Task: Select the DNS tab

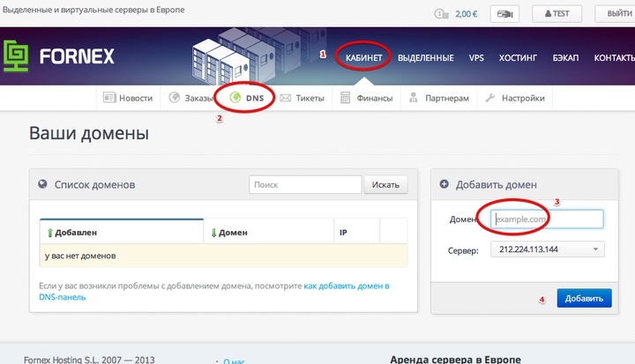Action: pyautogui.click(x=247, y=98)
